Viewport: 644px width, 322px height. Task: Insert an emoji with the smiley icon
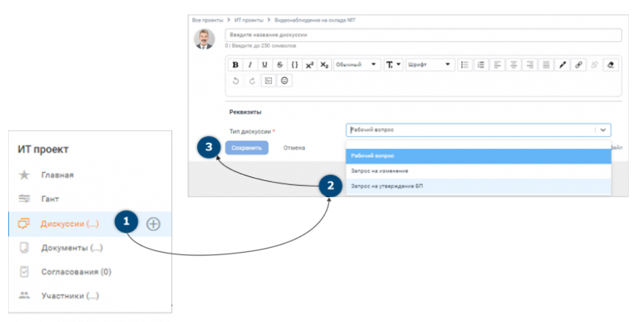click(x=284, y=80)
